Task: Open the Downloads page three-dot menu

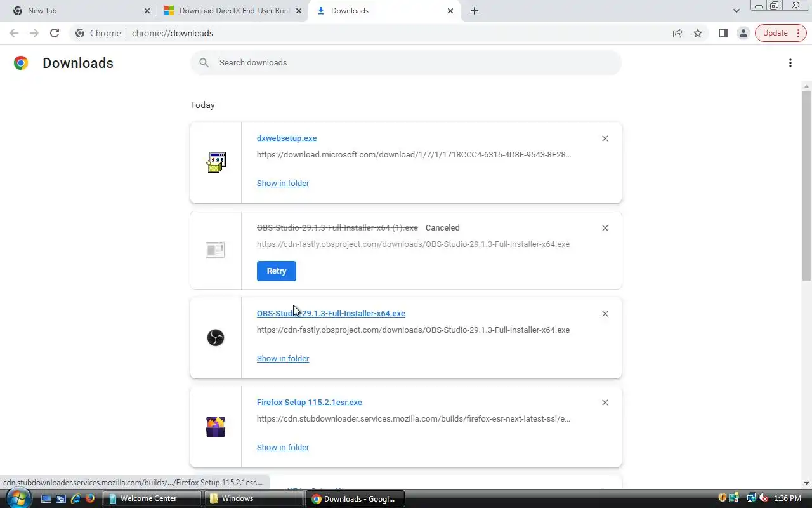Action: point(790,63)
